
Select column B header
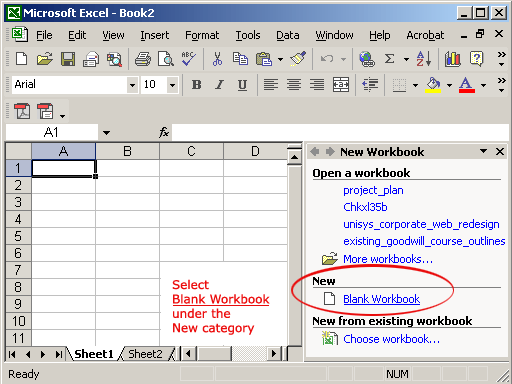click(127, 151)
